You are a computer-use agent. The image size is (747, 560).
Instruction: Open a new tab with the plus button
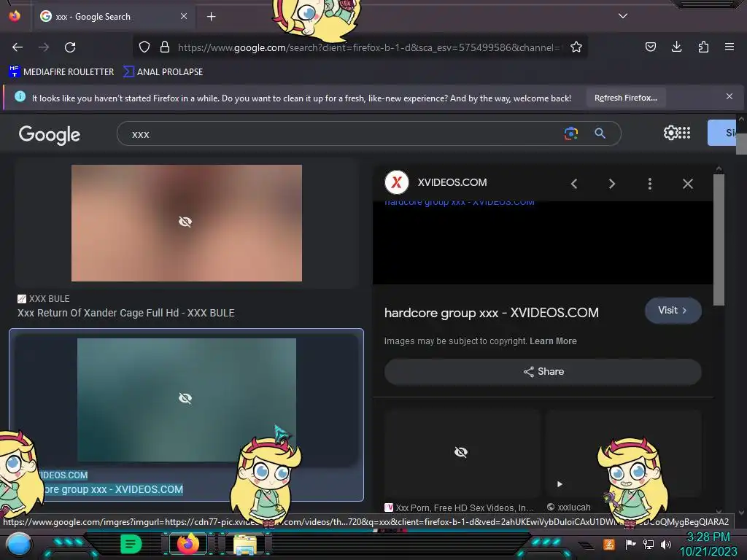click(211, 17)
